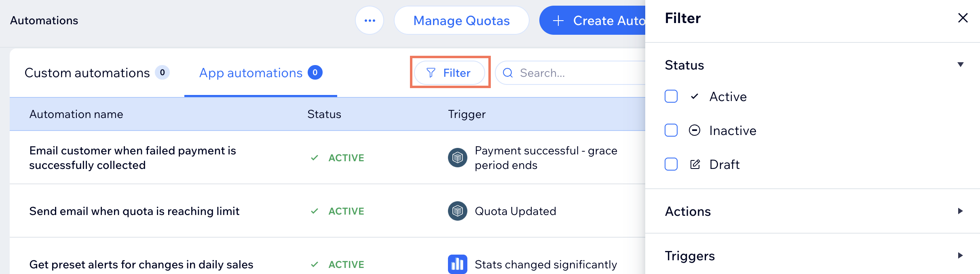Click the plus icon on Create Automation
Viewport: 980px width, 274px height.
(x=558, y=21)
